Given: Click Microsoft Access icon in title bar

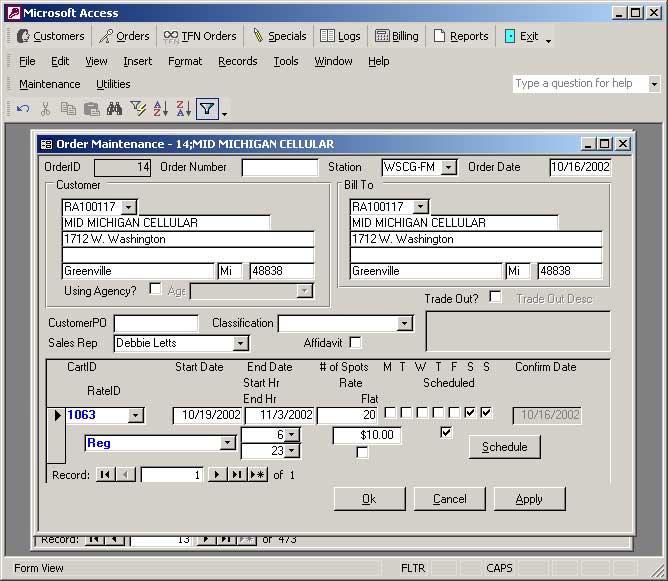Looking at the screenshot, I should pos(14,13).
